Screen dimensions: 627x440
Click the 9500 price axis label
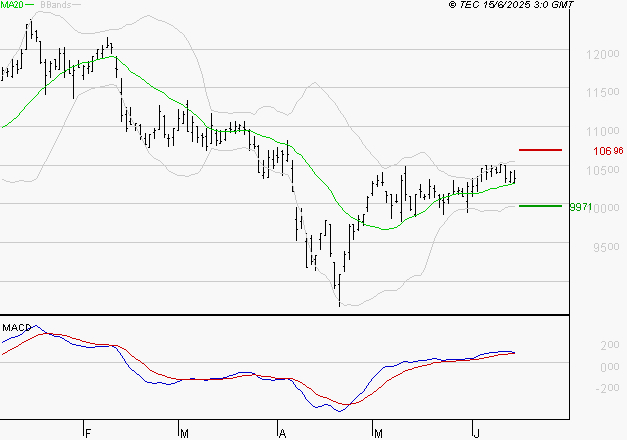coord(606,247)
